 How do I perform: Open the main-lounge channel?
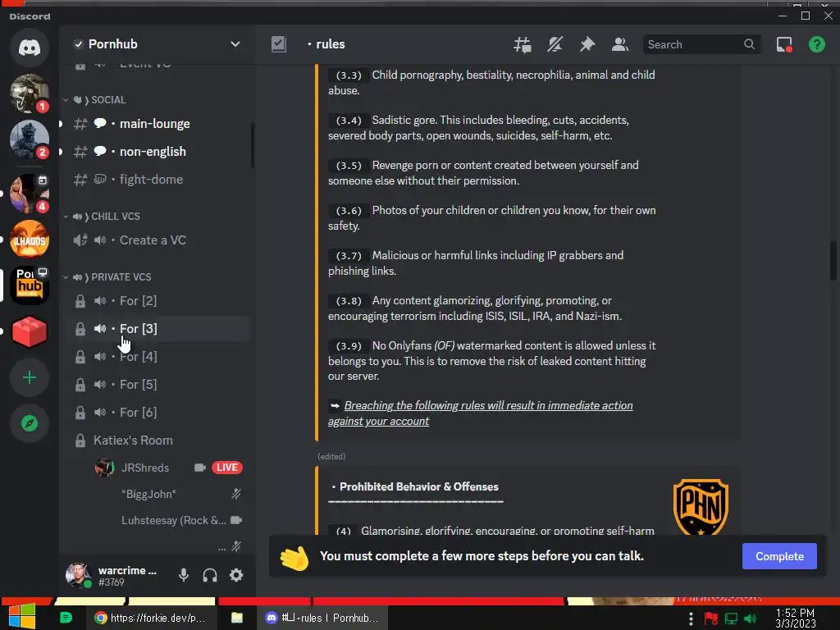[155, 124]
